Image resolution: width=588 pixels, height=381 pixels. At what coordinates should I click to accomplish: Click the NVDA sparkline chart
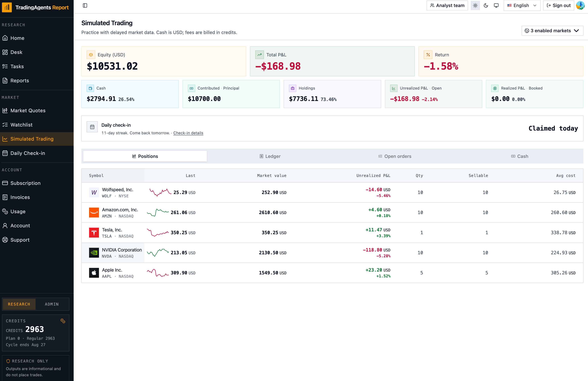pos(158,252)
